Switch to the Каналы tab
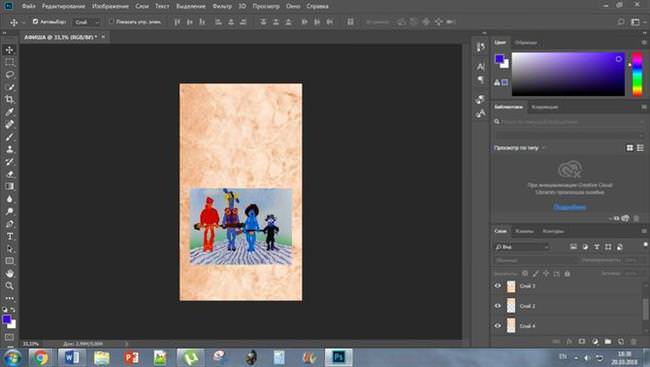Screen dimensions: 650x367 point(524,231)
